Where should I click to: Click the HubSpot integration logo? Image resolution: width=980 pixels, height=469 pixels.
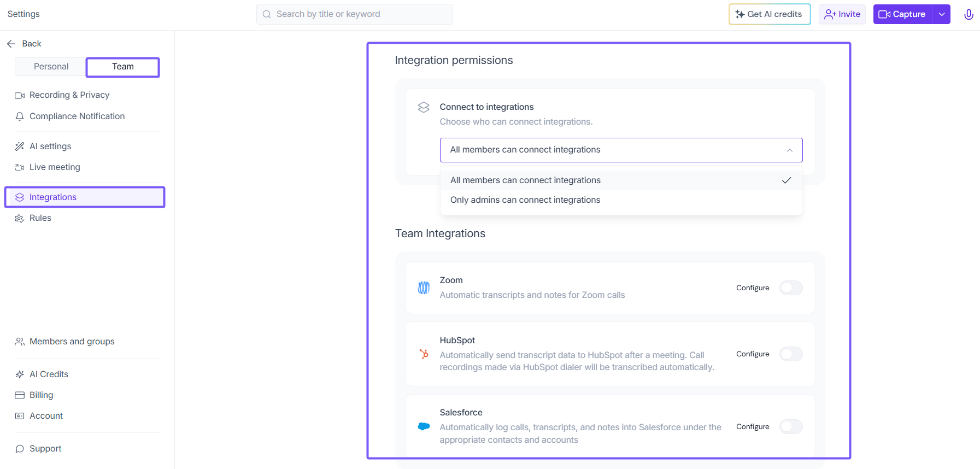(424, 354)
